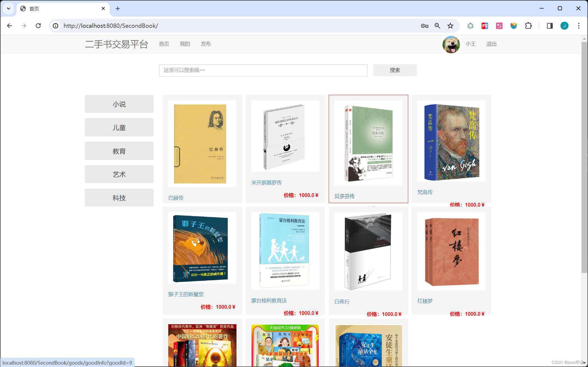Image resolution: width=588 pixels, height=367 pixels.
Task: Bookmark this page with star icon
Action: pos(450,26)
